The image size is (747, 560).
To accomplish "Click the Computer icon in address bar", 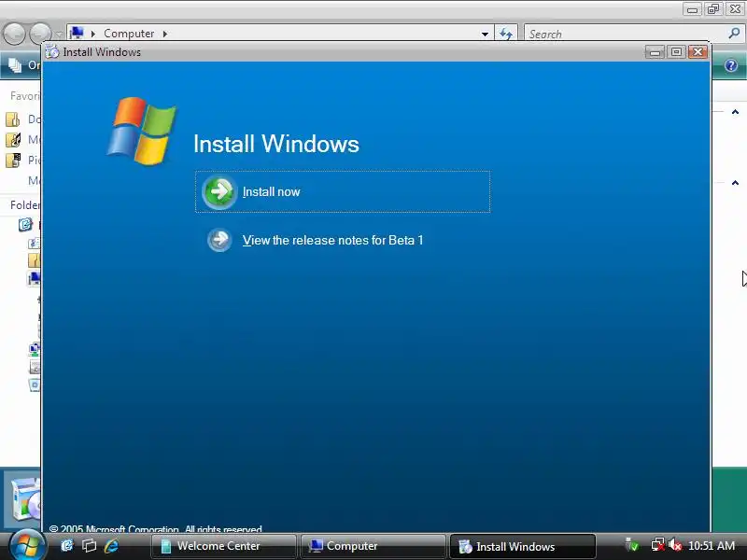I will pyautogui.click(x=77, y=33).
